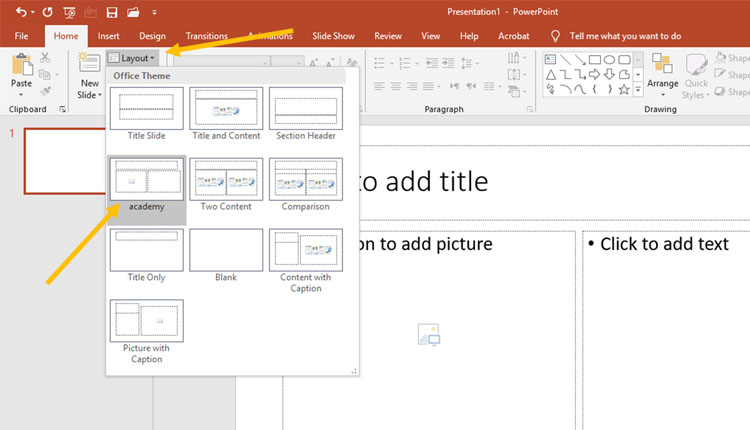Screen dimensions: 750x430
Task: Open the File menu
Action: tap(21, 36)
